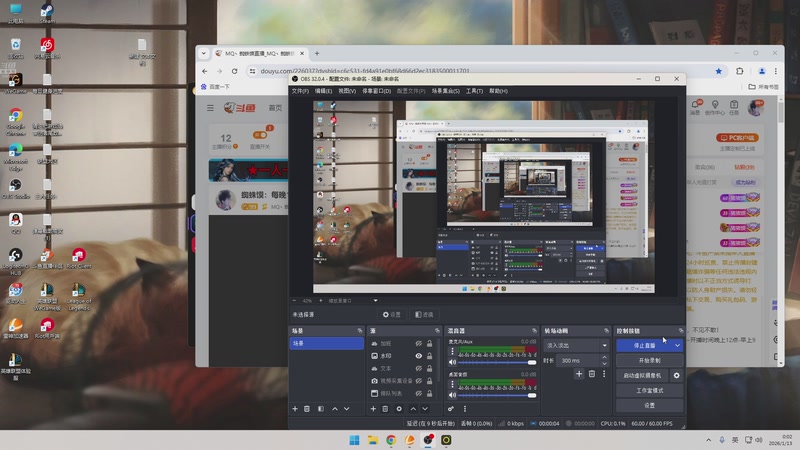Undock the controls panel icon
800x450 pixels.
[681, 331]
